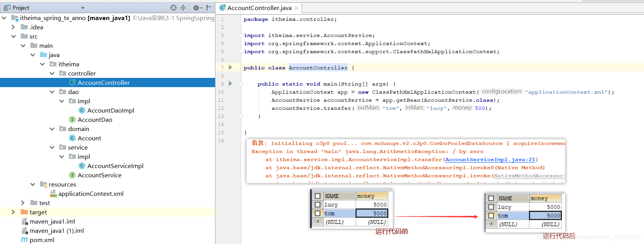Viewport: 644px width, 244px height.
Task: Click the money column header in after table
Action: (x=545, y=198)
